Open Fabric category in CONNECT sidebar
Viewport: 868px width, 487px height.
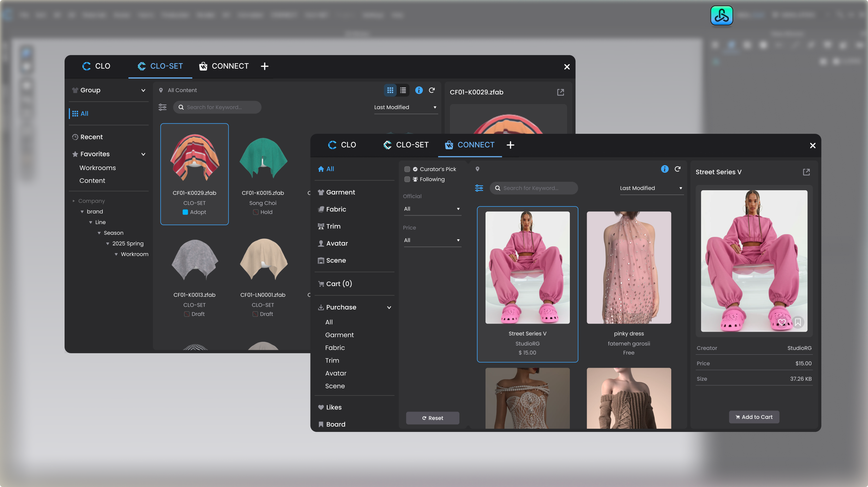(332, 209)
